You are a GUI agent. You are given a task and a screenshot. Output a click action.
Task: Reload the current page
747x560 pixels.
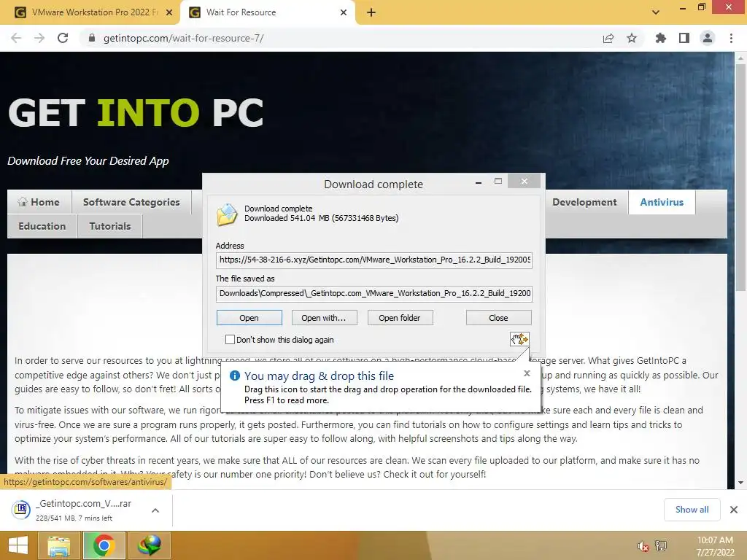(63, 38)
